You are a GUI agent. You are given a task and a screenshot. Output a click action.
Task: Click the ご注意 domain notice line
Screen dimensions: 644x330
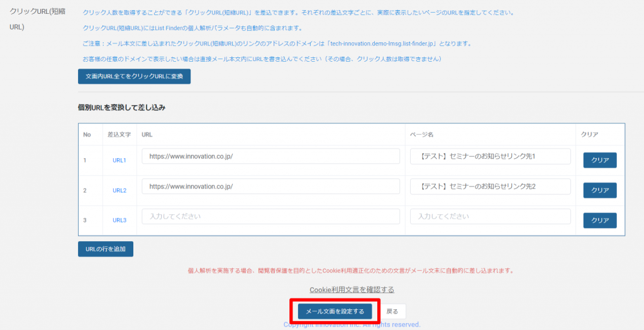[277, 43]
